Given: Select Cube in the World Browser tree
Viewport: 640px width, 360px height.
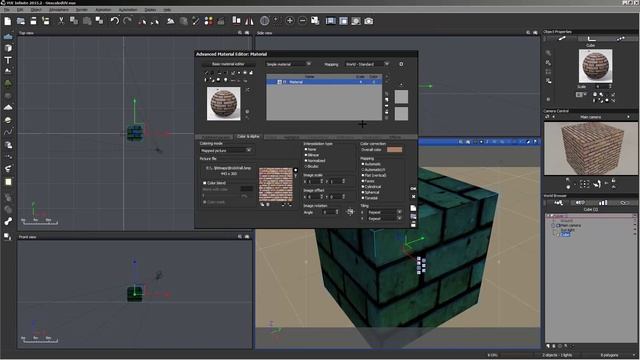Looking at the screenshot, I should pos(565,235).
